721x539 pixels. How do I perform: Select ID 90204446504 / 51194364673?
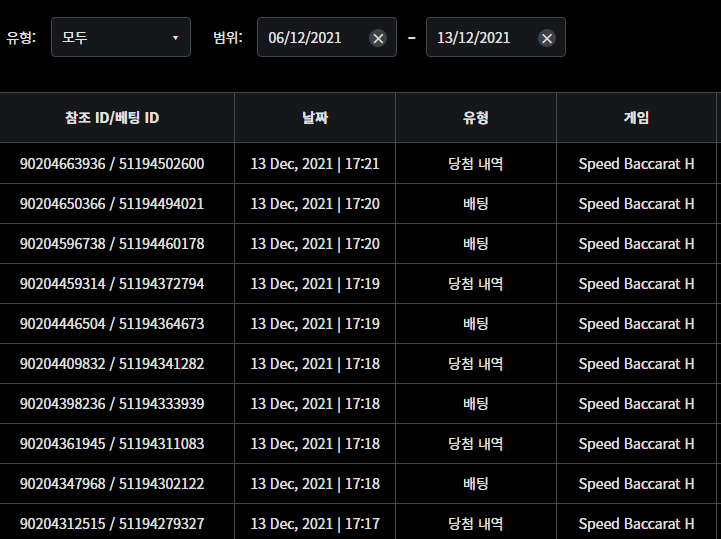point(112,324)
